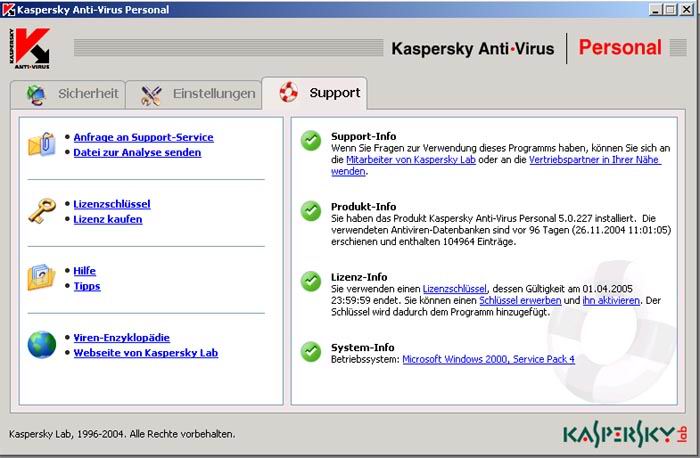Image resolution: width=700 pixels, height=458 pixels.
Task: Click the Lizenzschlüssel link in Lizenz-Info
Action: point(454,289)
